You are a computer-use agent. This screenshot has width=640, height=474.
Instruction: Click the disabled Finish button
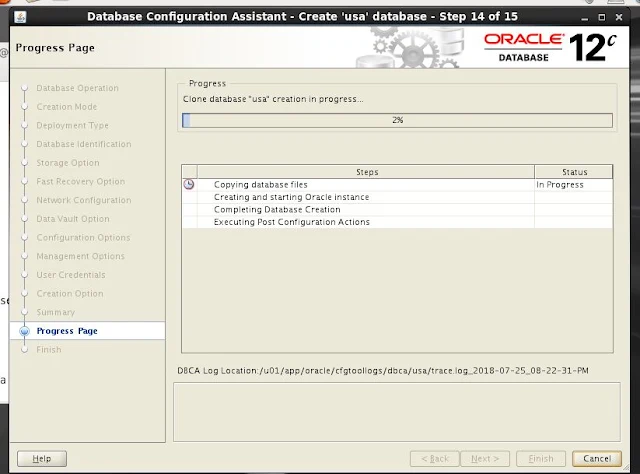[541, 458]
